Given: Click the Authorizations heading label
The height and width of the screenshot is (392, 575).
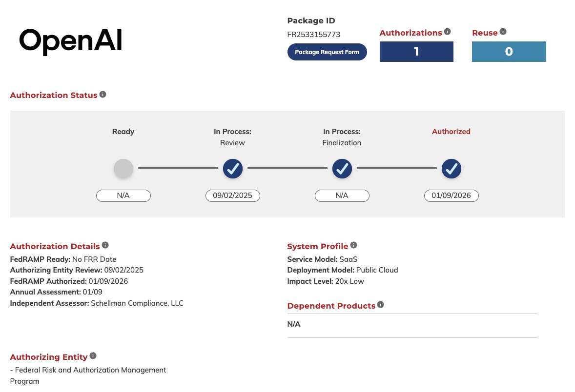Looking at the screenshot, I should click(x=411, y=33).
